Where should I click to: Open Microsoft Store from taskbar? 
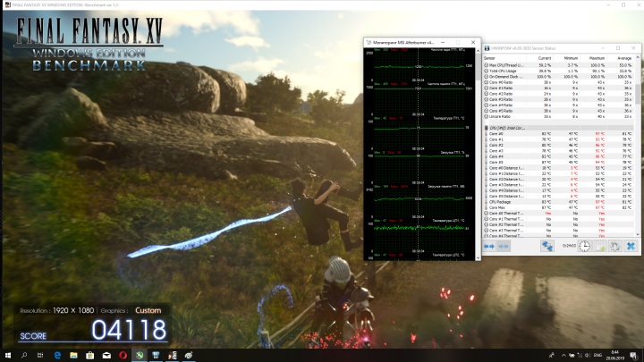click(90, 355)
